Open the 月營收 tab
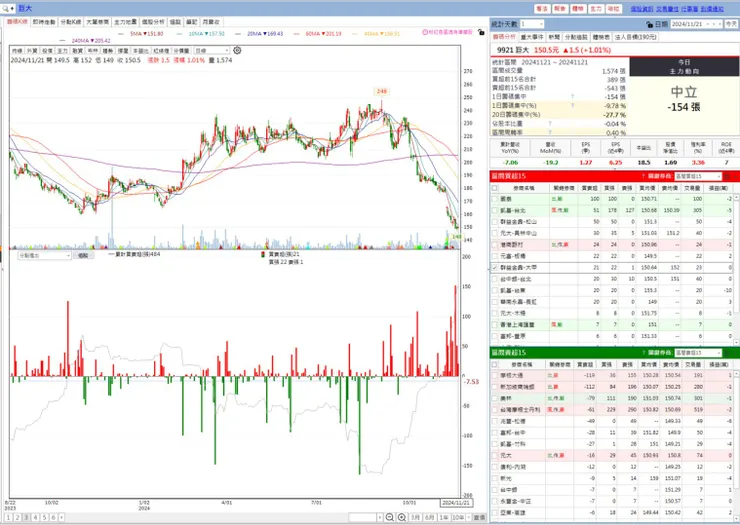Viewport: 740px width, 525px height. point(211,22)
